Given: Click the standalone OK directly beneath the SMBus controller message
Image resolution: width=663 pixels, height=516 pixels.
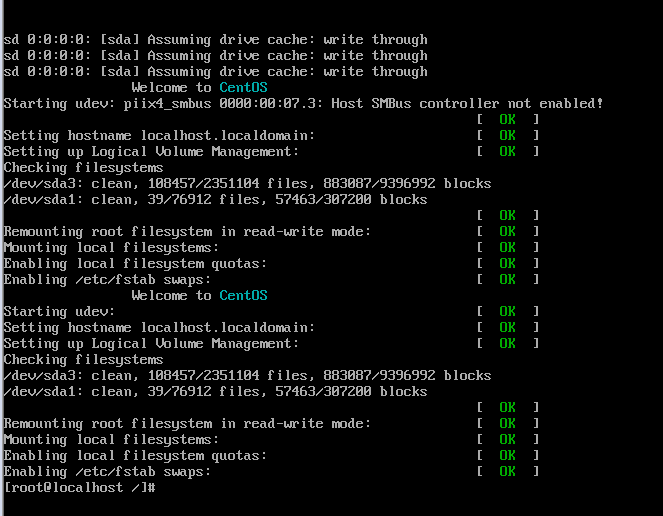Looking at the screenshot, I should click(507, 119).
